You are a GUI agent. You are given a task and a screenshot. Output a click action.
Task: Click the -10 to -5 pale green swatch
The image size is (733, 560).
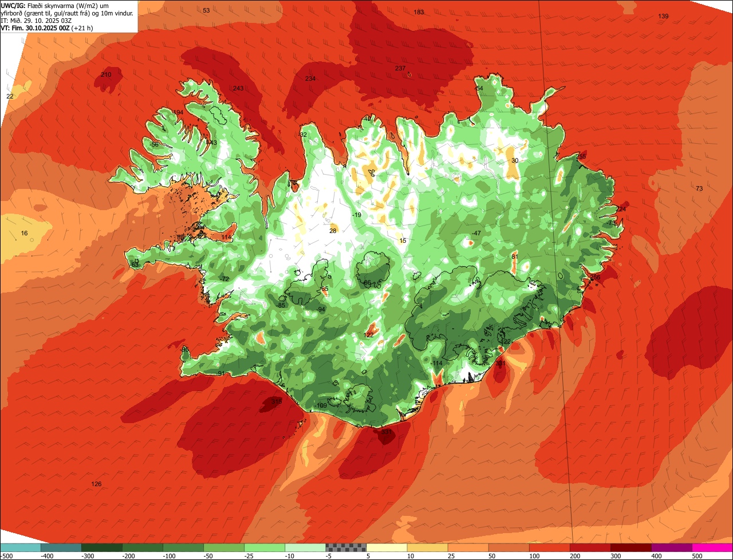pyautogui.click(x=305, y=547)
